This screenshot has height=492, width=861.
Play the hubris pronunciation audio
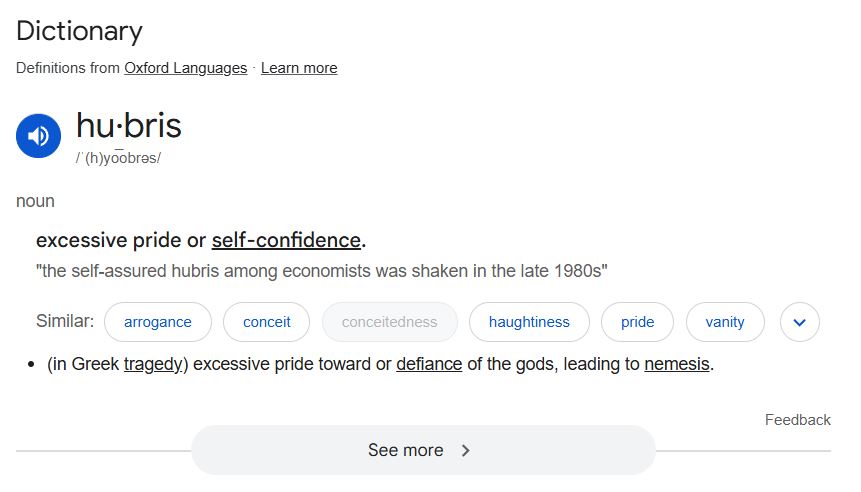coord(38,136)
